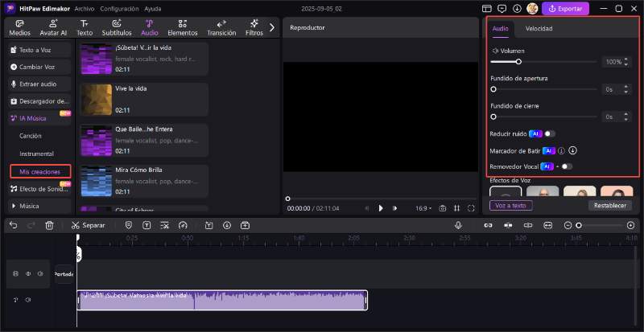Open the speedometer speed tool

(x=183, y=225)
